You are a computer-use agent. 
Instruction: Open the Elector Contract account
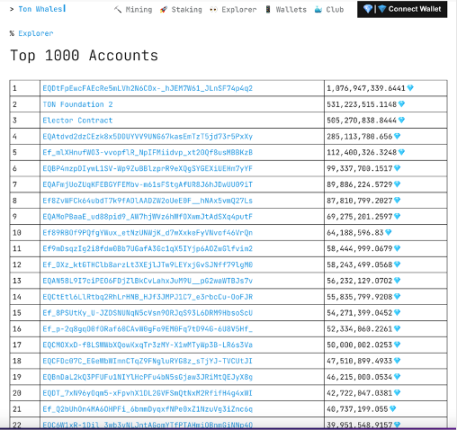77,120
